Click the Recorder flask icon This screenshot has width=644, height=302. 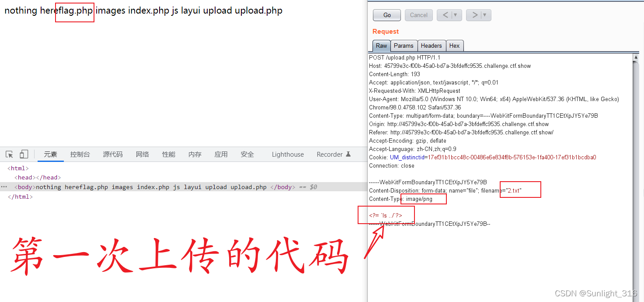(x=348, y=154)
